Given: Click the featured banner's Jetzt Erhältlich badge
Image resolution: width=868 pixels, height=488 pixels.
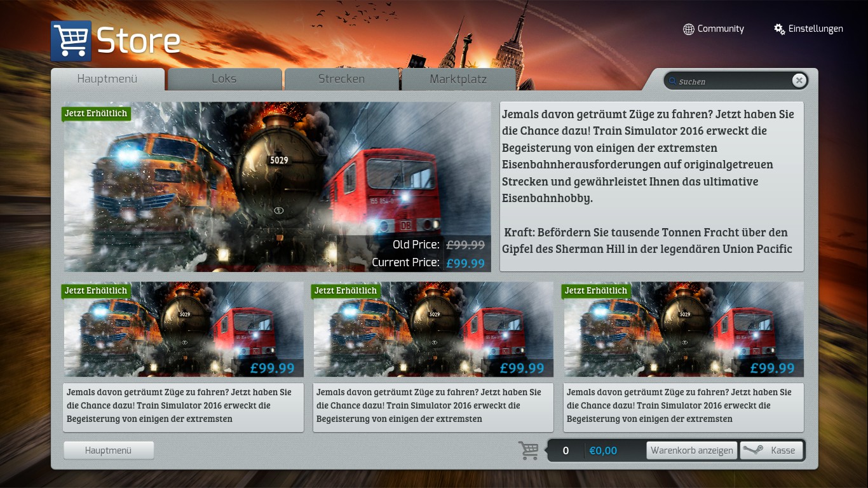Looking at the screenshot, I should point(96,114).
